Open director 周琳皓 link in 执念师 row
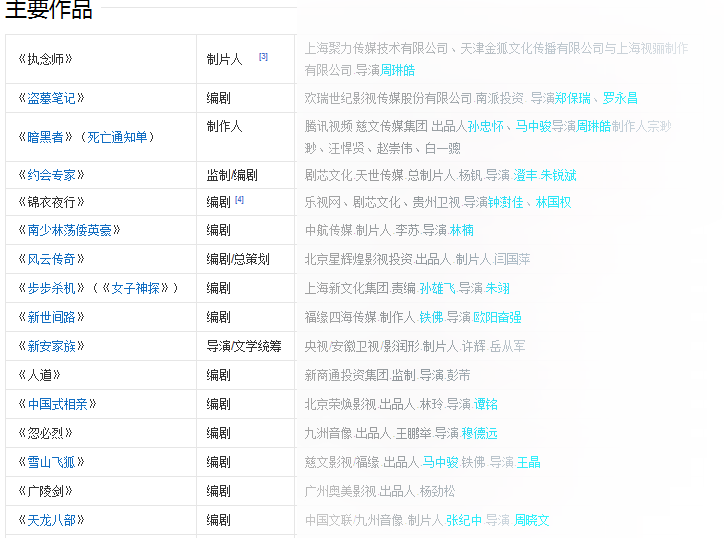724x538 pixels. click(x=398, y=70)
